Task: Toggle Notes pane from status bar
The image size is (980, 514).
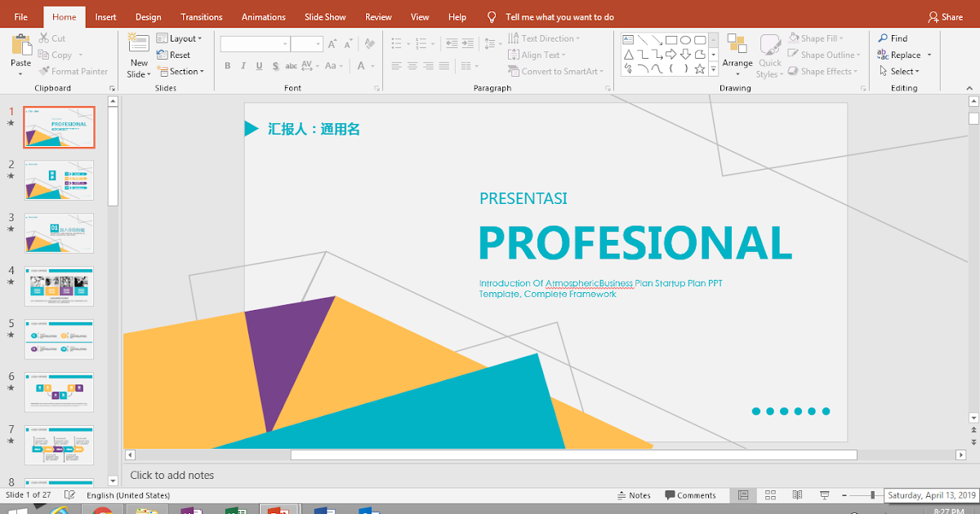Action: 634,495
